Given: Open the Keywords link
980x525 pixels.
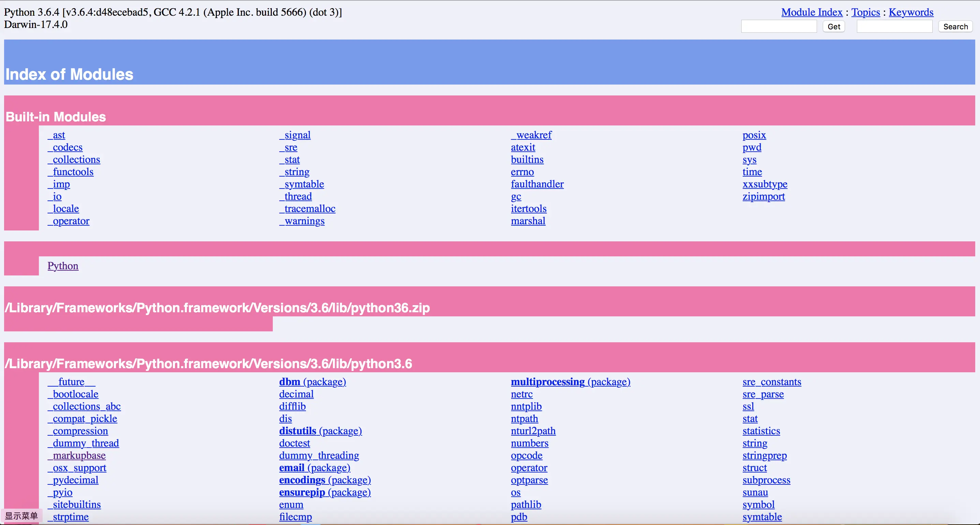Looking at the screenshot, I should click(x=911, y=12).
